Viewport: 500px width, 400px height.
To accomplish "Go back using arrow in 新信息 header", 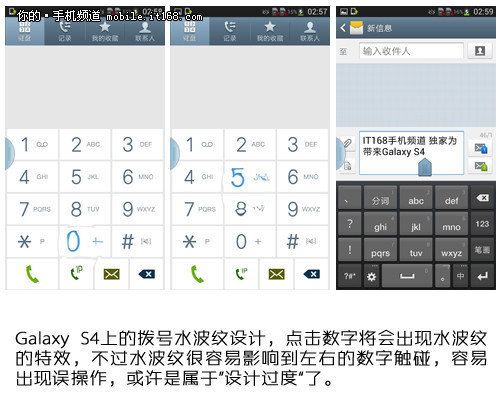I will [343, 28].
